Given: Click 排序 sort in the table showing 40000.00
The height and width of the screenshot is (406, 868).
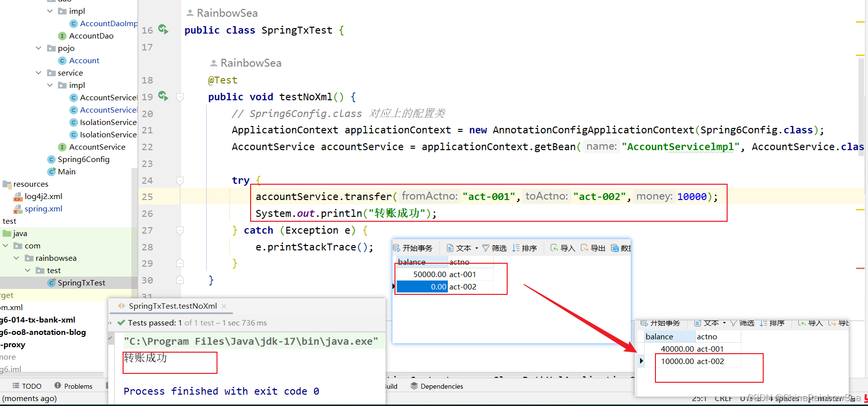Looking at the screenshot, I should 772,323.
